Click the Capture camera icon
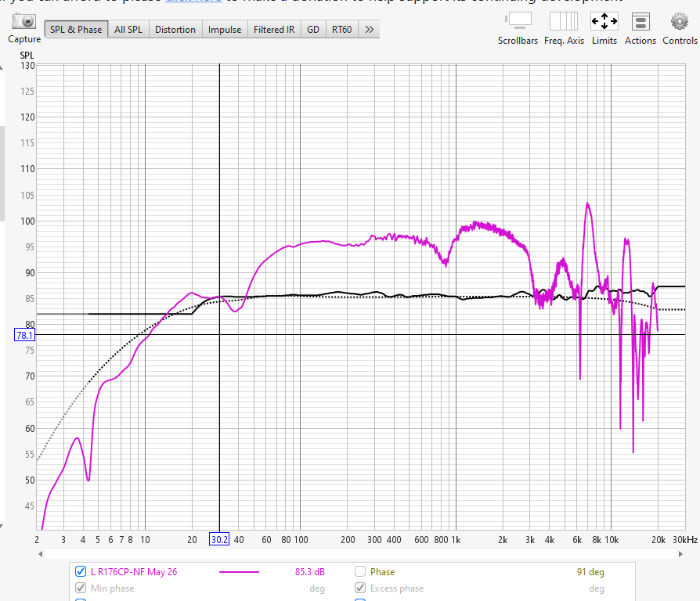This screenshot has width=700, height=601. click(24, 22)
